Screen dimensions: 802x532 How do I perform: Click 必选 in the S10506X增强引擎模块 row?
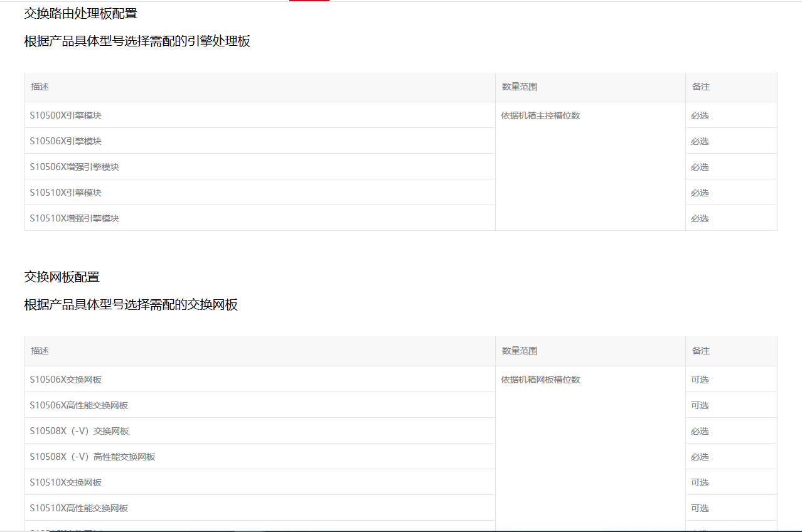click(700, 167)
